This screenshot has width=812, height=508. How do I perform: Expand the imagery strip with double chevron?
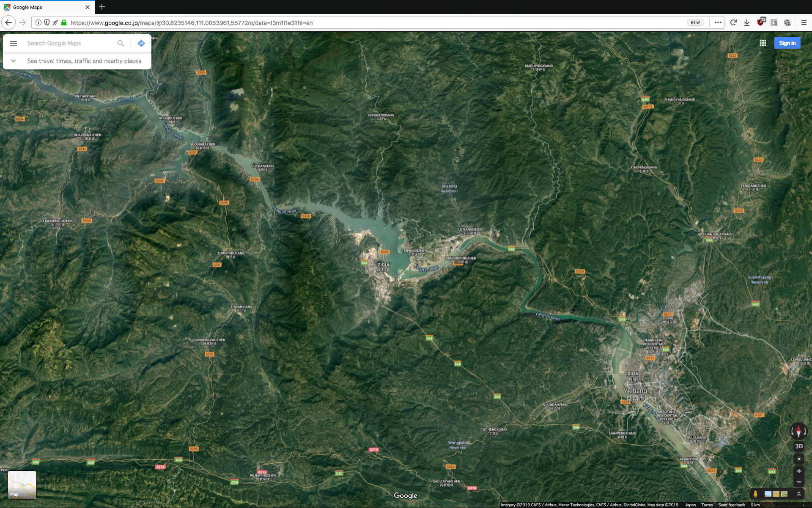pyautogui.click(x=798, y=494)
